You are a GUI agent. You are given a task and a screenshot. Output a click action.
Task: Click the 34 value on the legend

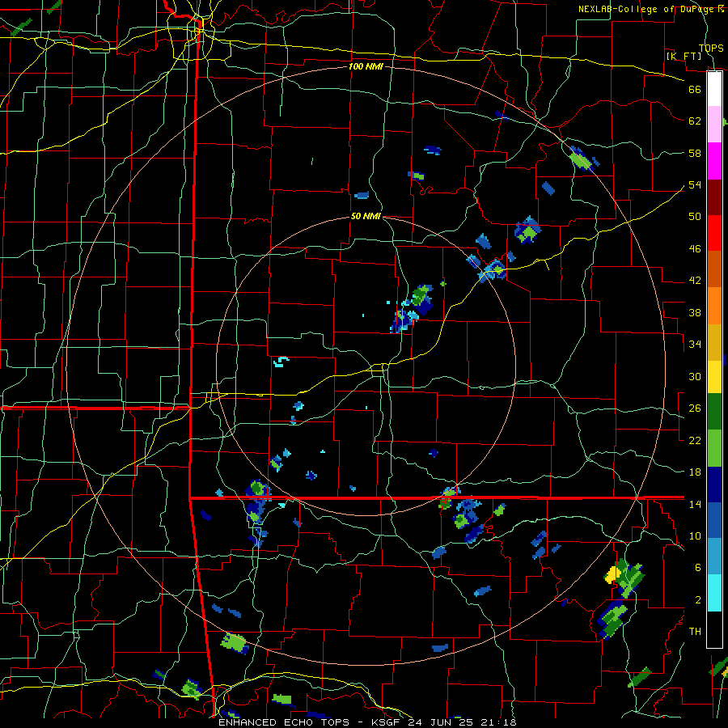(695, 345)
